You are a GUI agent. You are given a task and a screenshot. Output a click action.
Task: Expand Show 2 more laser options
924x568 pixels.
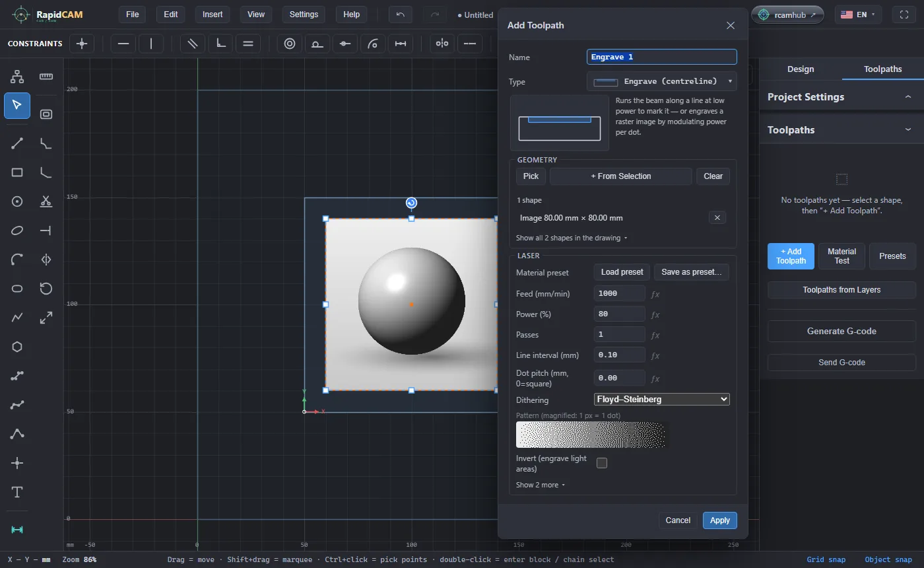pos(541,485)
